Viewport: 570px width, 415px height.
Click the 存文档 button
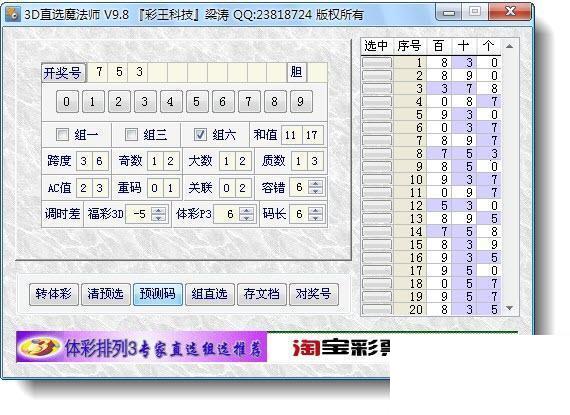tap(262, 294)
